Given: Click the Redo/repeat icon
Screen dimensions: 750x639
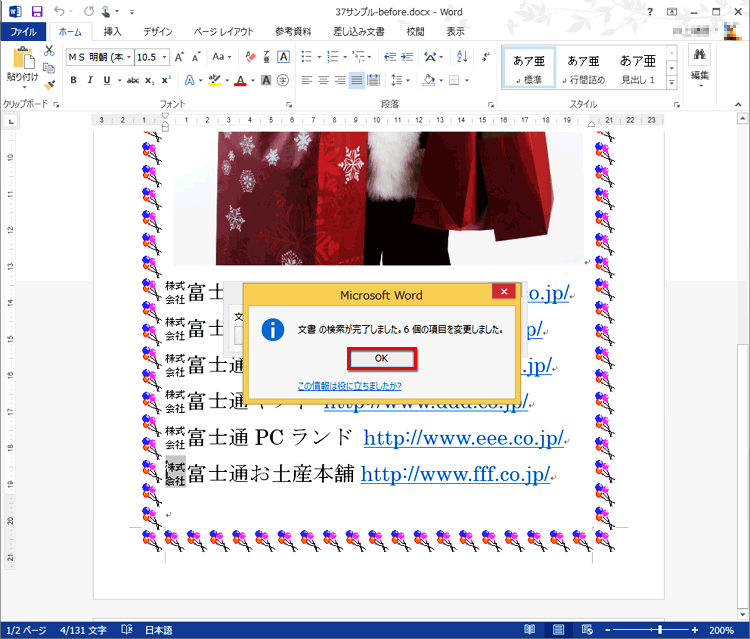Looking at the screenshot, I should tap(88, 11).
